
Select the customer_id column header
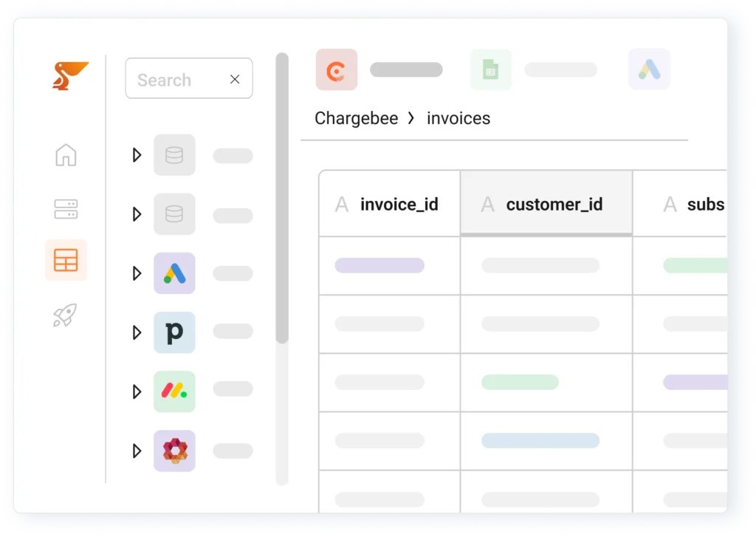546,204
